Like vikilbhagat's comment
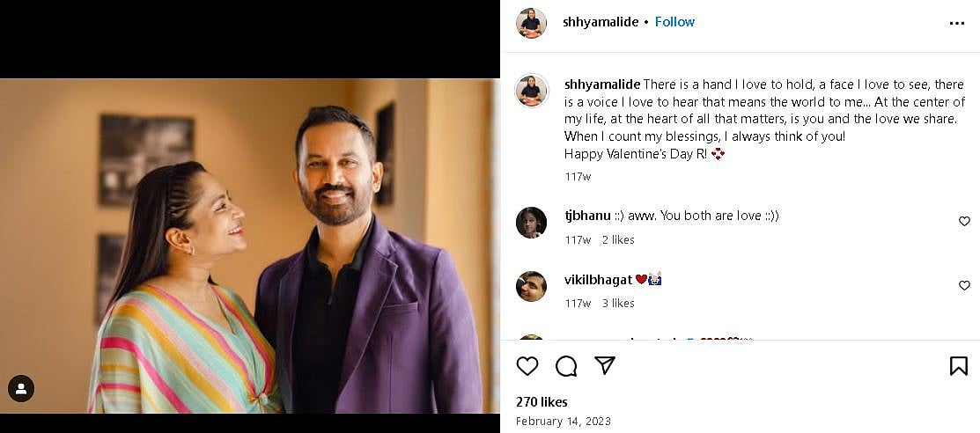The width and height of the screenshot is (980, 433). (964, 285)
